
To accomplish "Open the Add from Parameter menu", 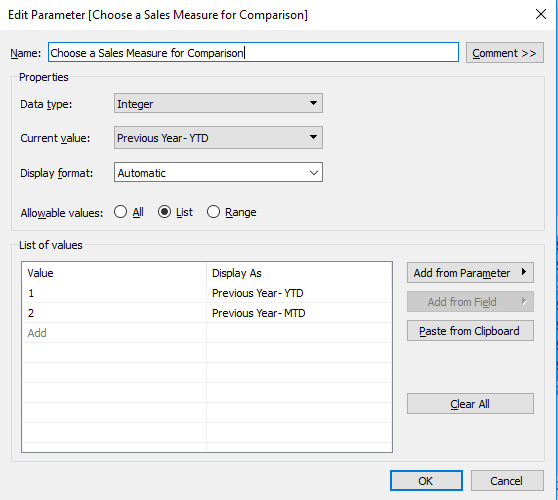I will point(470,273).
